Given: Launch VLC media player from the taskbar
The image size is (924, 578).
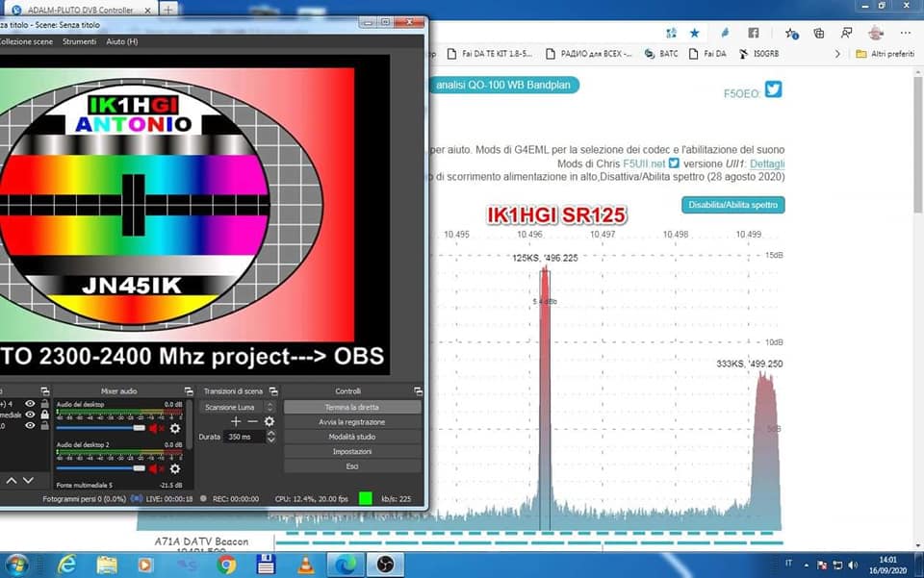Looking at the screenshot, I should 305,565.
